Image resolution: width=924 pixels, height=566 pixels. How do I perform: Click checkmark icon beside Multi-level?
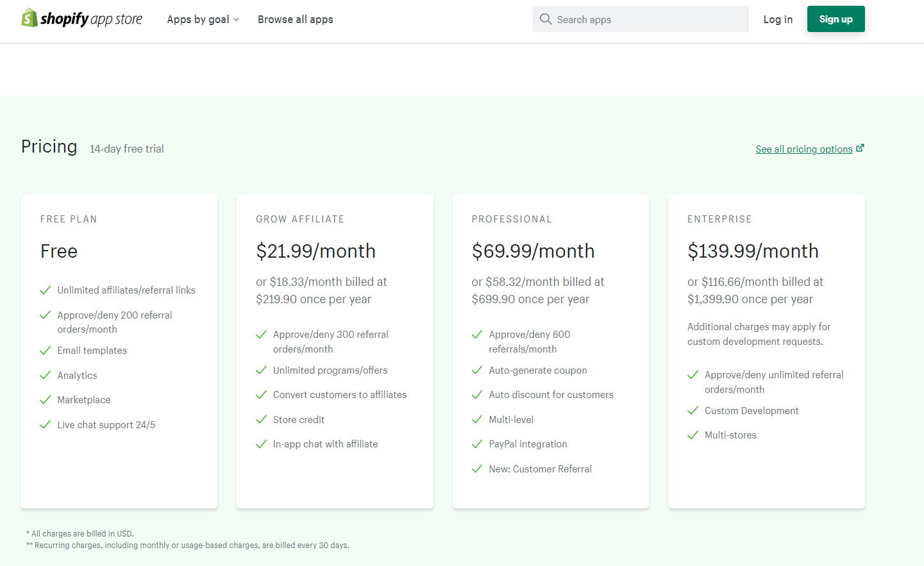(x=477, y=420)
